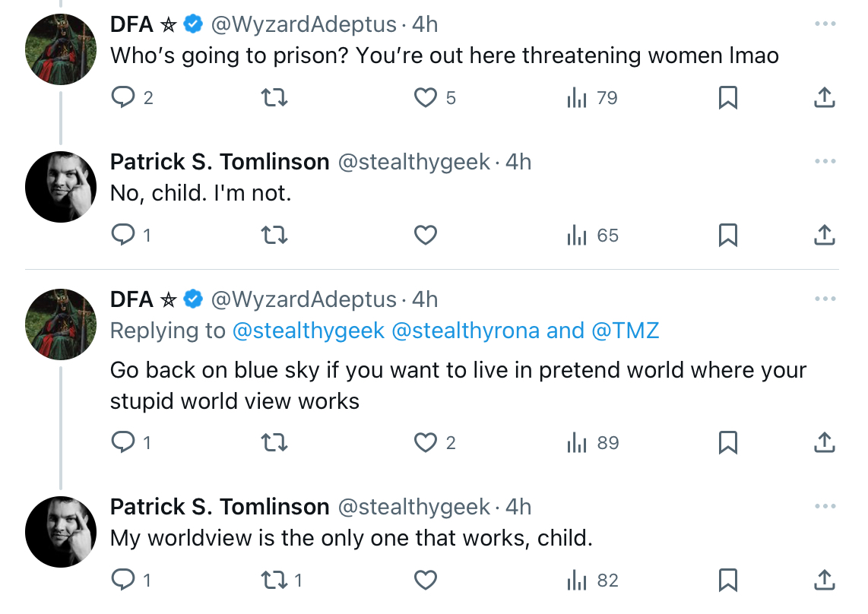Screen dimensions: 868x614
Task: View analytics showing 79 views
Action: (x=592, y=98)
